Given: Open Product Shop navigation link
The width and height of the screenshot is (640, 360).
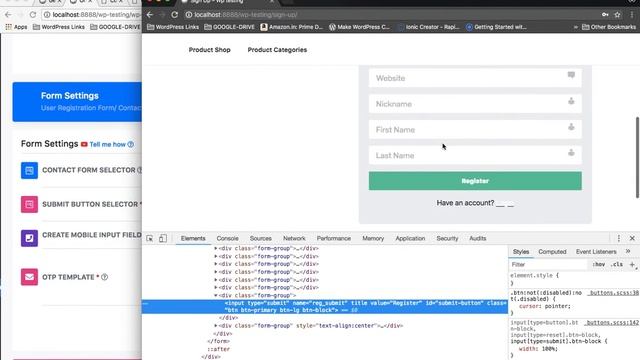Looking at the screenshot, I should click(x=209, y=50).
